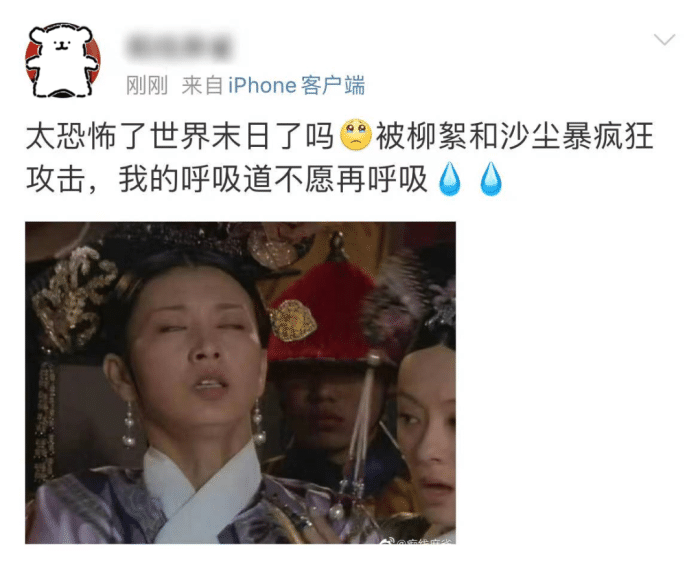Image resolution: width=700 pixels, height=565 pixels.
Task: Click the pearl earring in the image
Action: (129, 424)
